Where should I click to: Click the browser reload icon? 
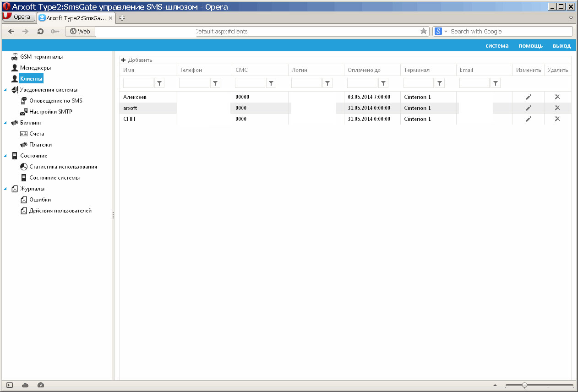click(40, 32)
